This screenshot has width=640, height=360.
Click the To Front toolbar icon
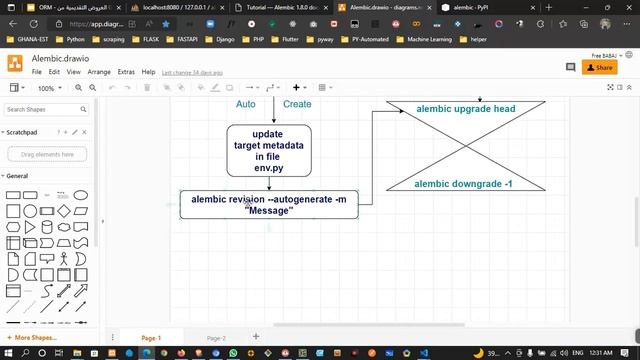pyautogui.click(x=167, y=87)
